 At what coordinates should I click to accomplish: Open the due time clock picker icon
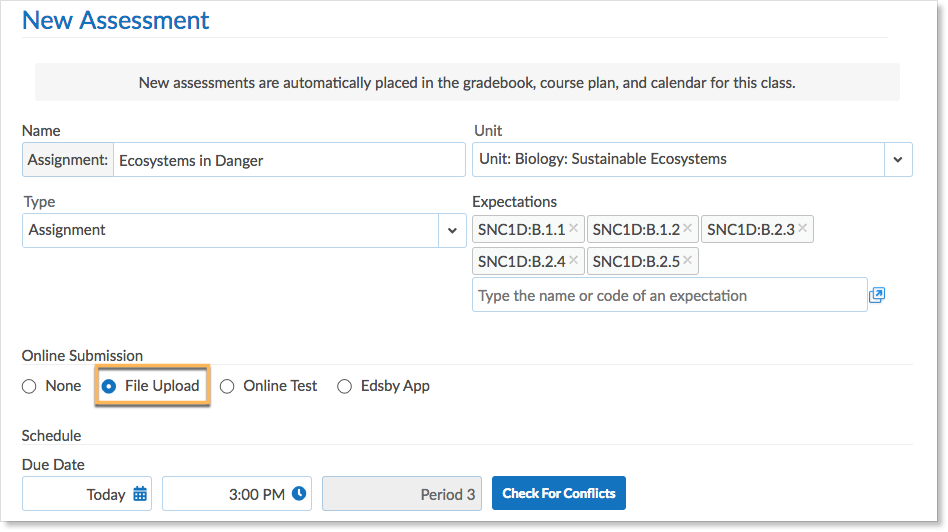(299, 494)
